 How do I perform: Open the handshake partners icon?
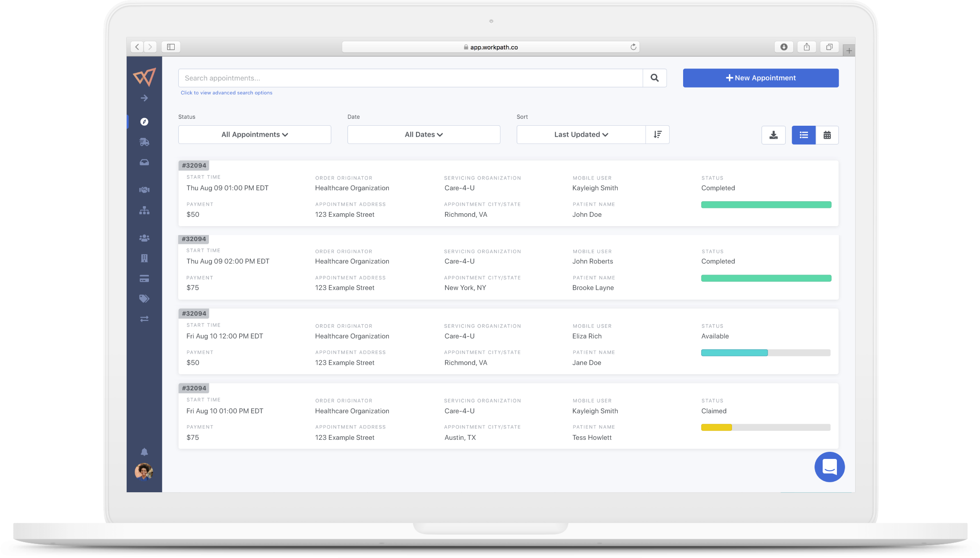click(x=144, y=190)
